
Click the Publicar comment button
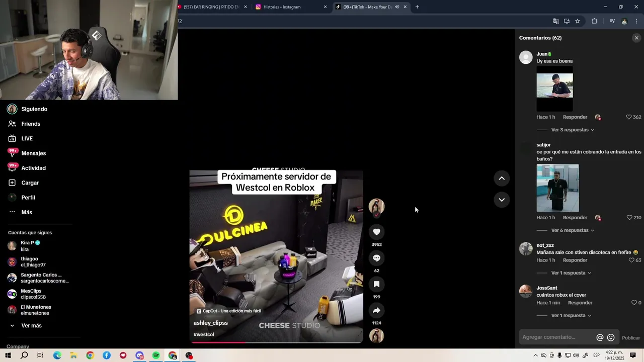click(x=631, y=338)
